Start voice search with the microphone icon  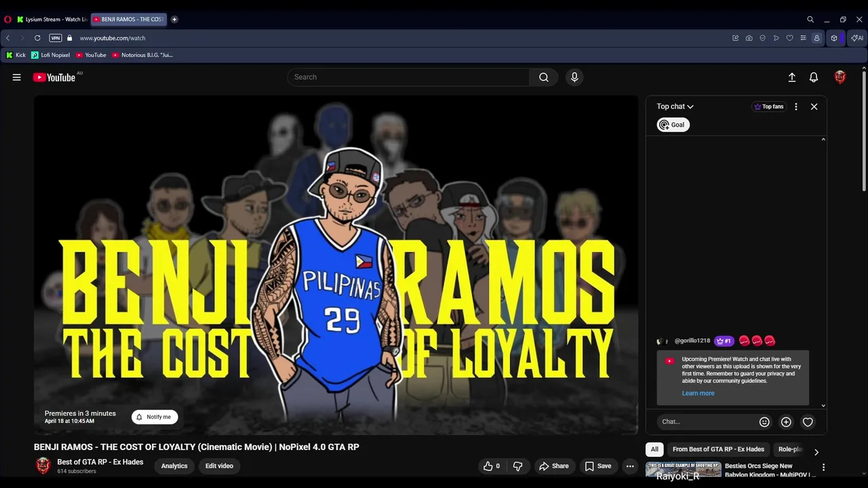pos(574,77)
